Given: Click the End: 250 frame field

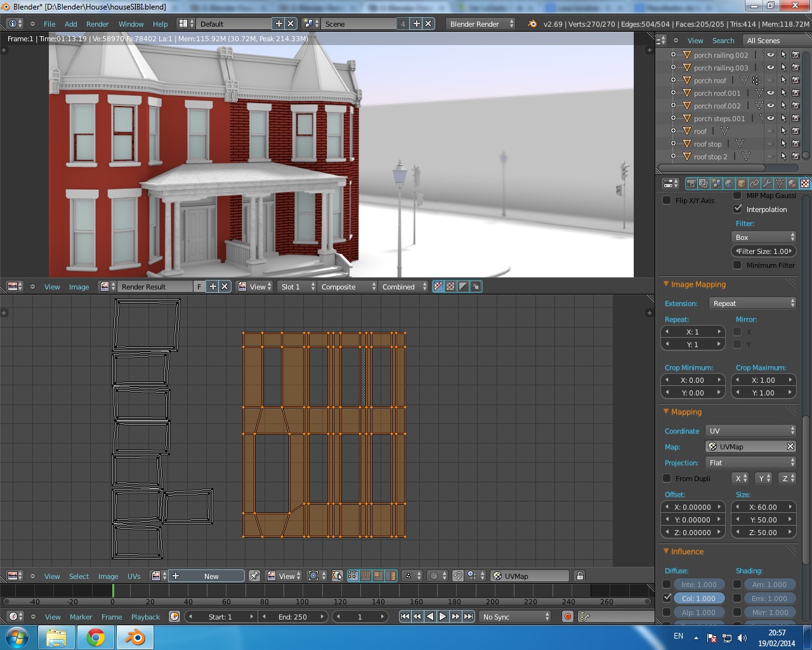Looking at the screenshot, I should click(x=292, y=616).
